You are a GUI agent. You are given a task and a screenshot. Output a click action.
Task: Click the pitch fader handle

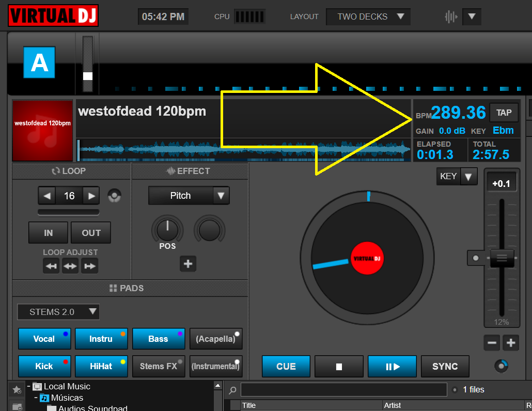point(502,258)
